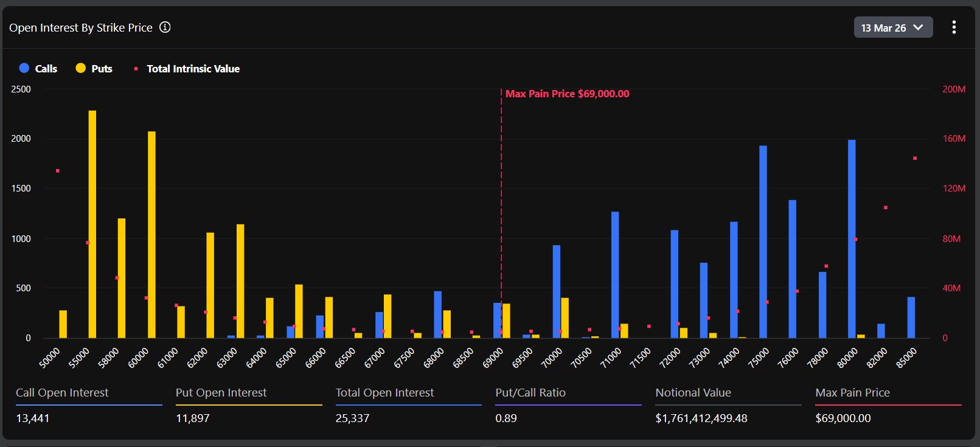The width and height of the screenshot is (980, 447).
Task: Click the 69000 strike label on x-axis
Action: 493,358
